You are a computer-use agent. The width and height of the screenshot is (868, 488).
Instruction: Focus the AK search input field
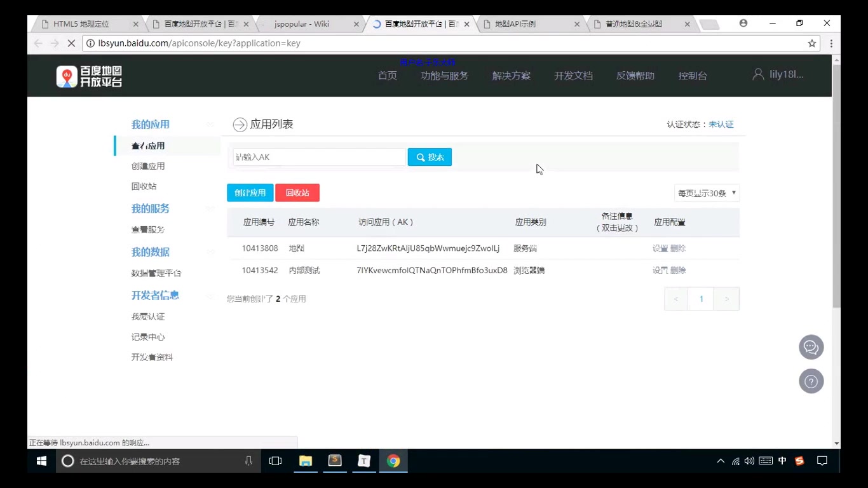[x=320, y=157]
